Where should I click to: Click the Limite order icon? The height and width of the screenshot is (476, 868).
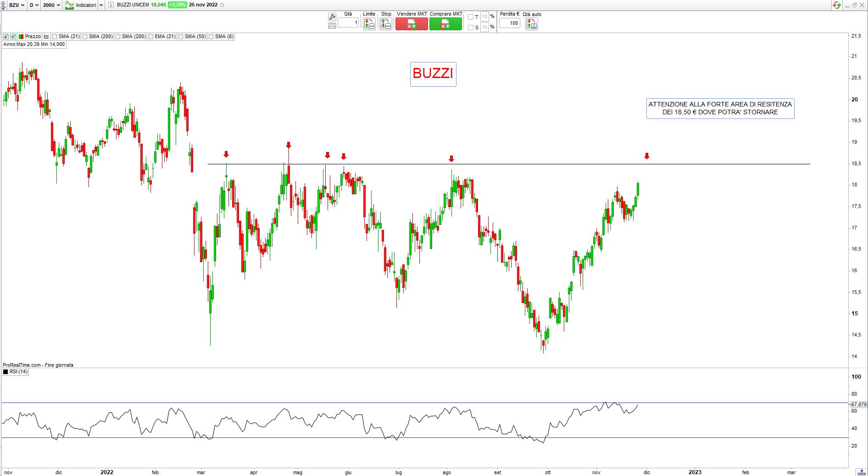pos(369,24)
